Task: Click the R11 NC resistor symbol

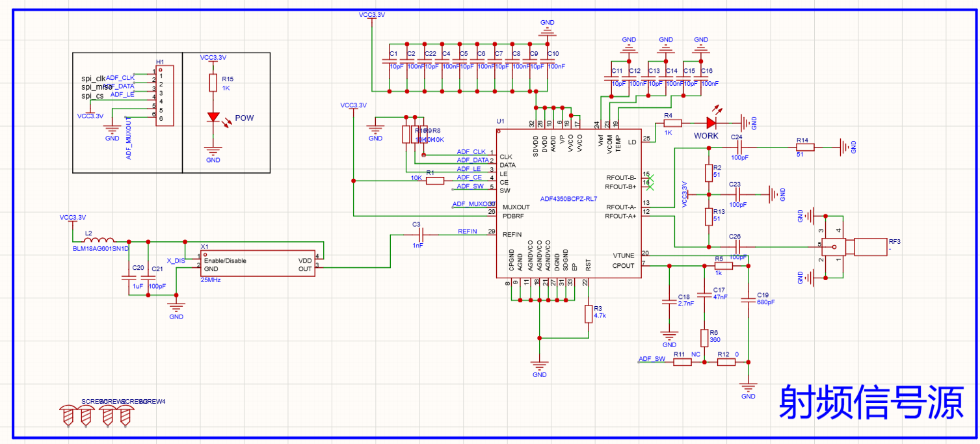Action: tap(682, 362)
